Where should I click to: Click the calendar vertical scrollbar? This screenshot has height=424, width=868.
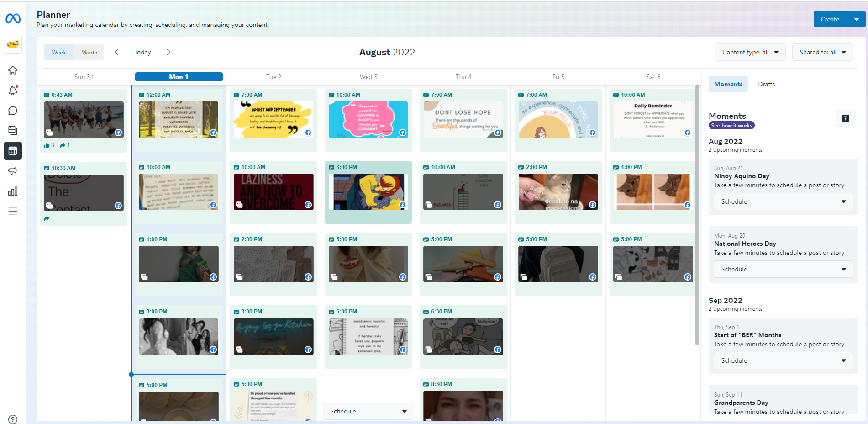[697, 215]
